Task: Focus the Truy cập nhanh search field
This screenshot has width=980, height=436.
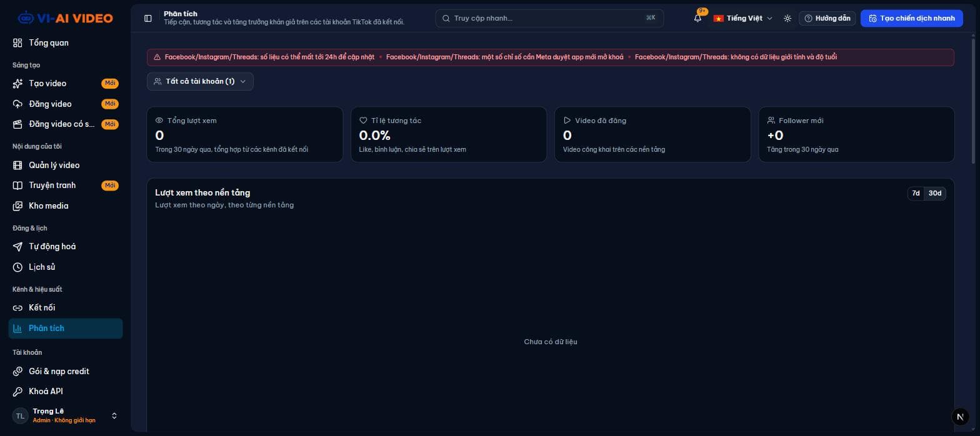Action: [549, 18]
